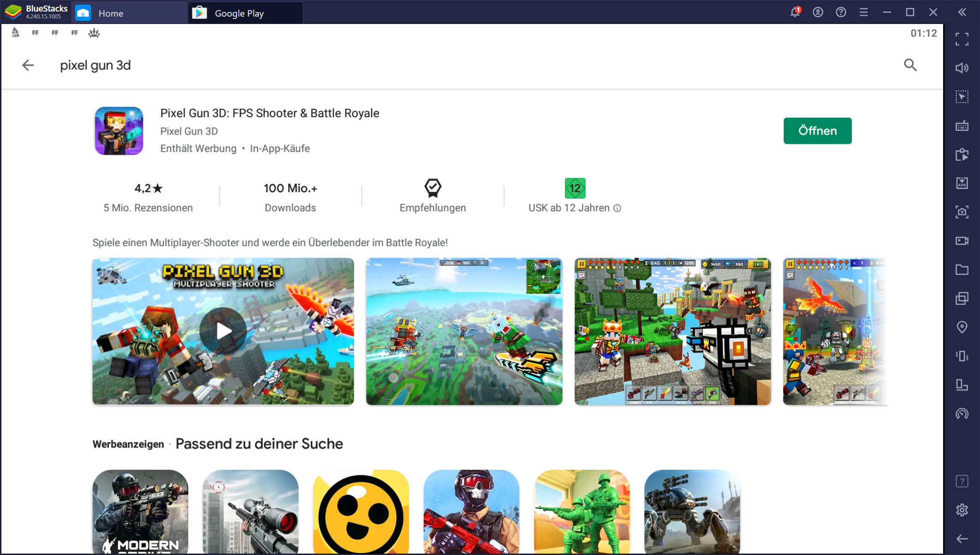The width and height of the screenshot is (980, 555).
Task: Click the Passend zu deiner Suche heading
Action: tap(259, 444)
